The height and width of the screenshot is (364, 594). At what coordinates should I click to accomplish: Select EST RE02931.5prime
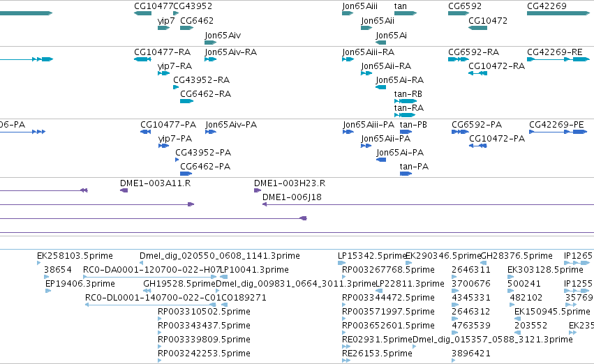[x=346, y=347]
